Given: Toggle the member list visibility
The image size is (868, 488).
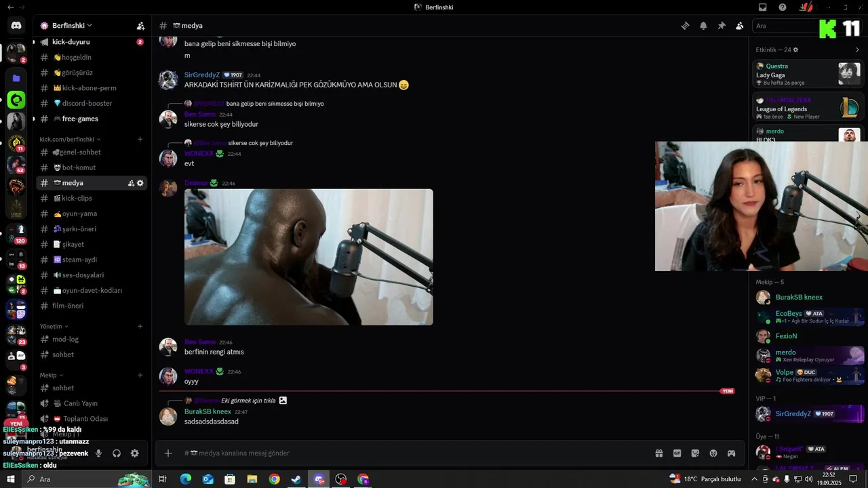Looking at the screenshot, I should click(739, 26).
